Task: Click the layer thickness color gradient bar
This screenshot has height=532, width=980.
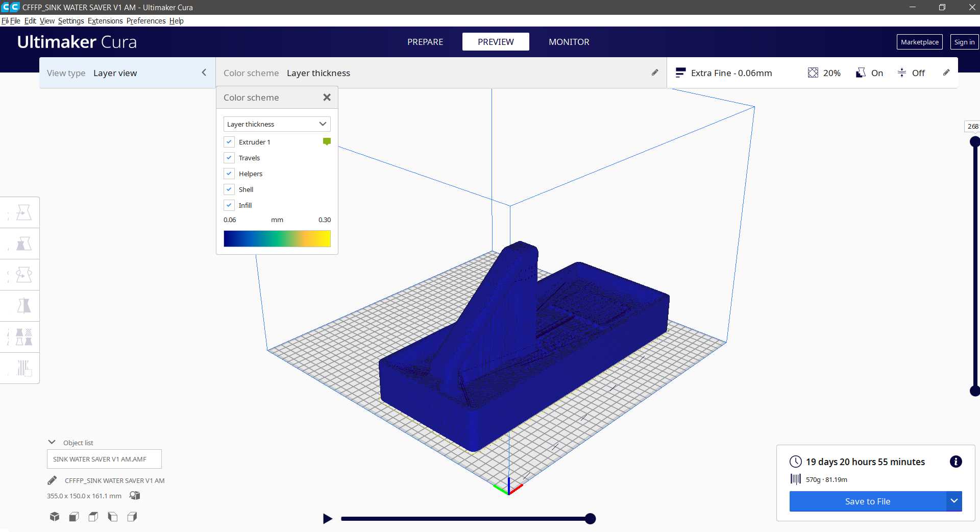Action: [277, 238]
